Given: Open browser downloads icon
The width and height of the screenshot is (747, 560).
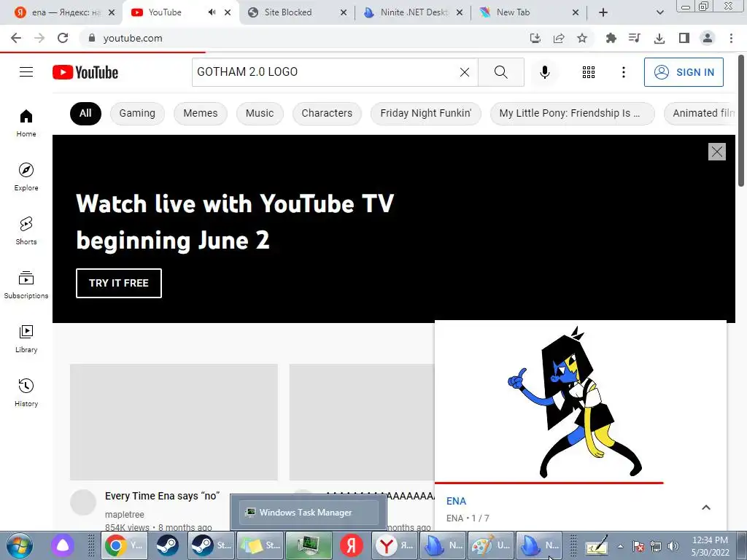Looking at the screenshot, I should pyautogui.click(x=659, y=38).
